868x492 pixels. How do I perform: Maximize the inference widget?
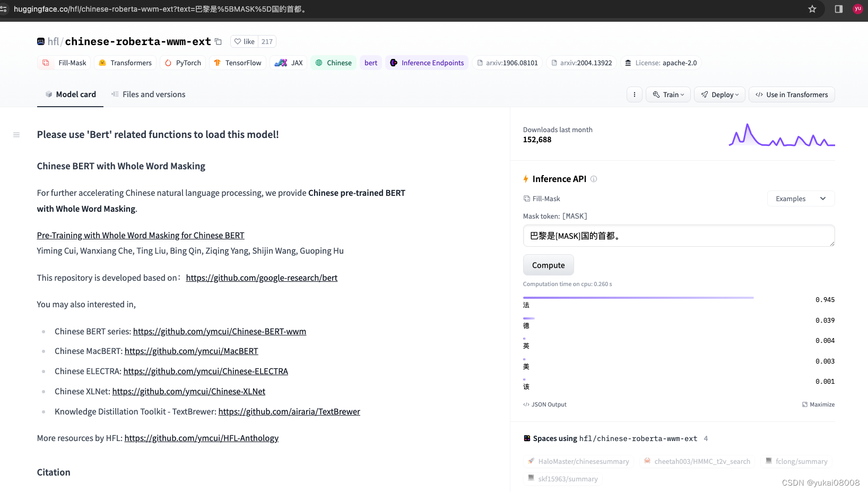click(x=818, y=404)
